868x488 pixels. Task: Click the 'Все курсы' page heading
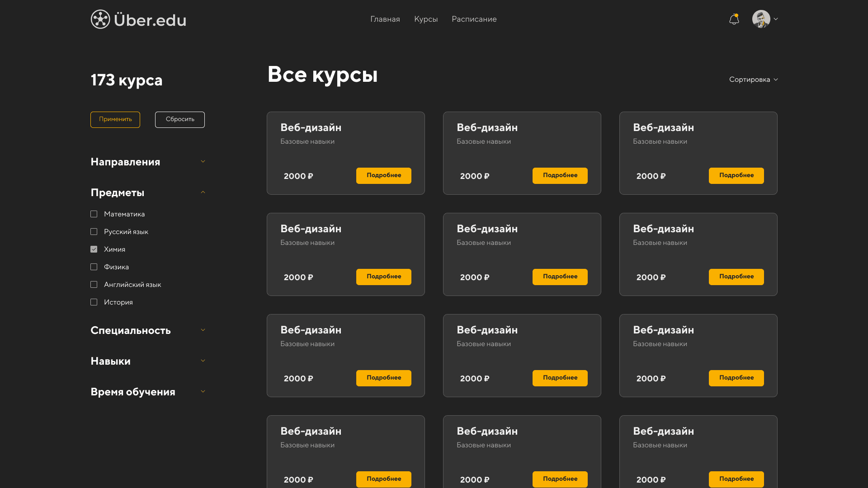coord(322,75)
